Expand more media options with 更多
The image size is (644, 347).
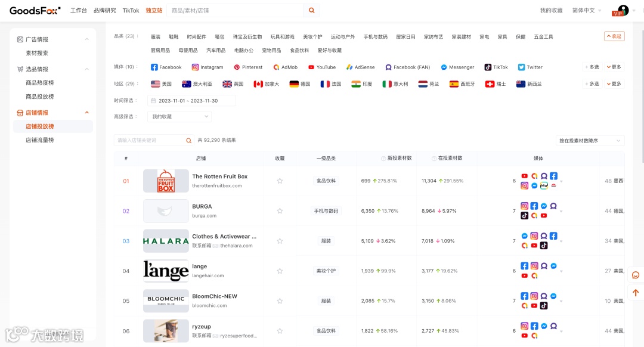[x=614, y=67]
